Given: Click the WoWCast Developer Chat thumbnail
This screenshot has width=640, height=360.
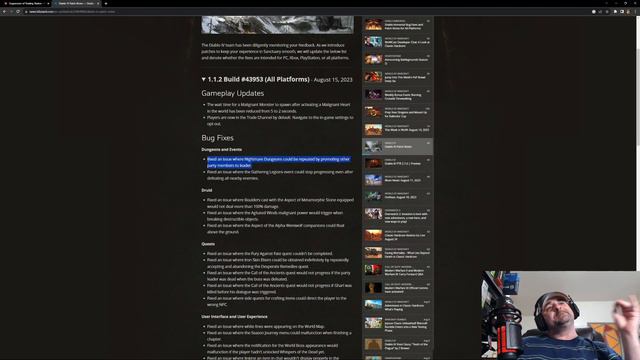Looking at the screenshot, I should point(373,42).
